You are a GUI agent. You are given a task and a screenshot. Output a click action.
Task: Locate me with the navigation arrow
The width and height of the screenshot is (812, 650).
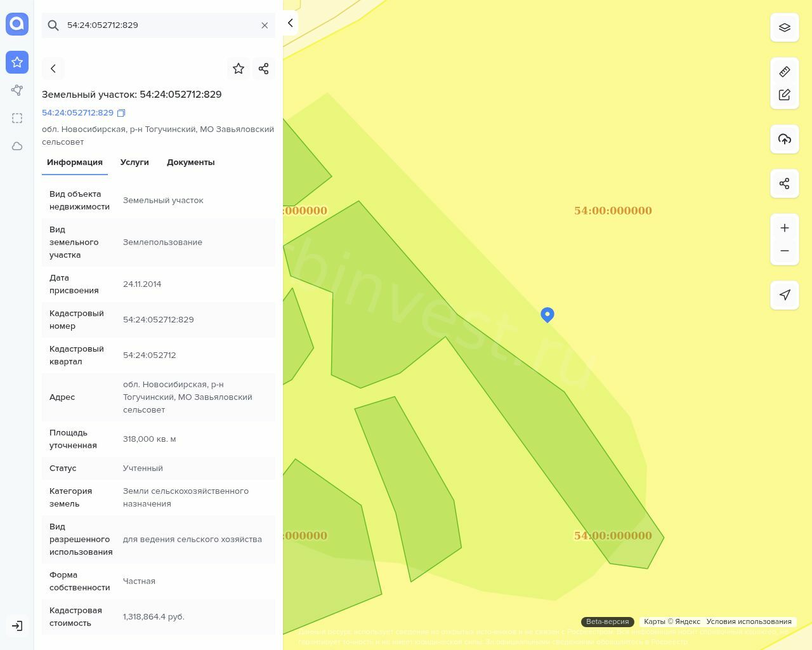(x=785, y=295)
